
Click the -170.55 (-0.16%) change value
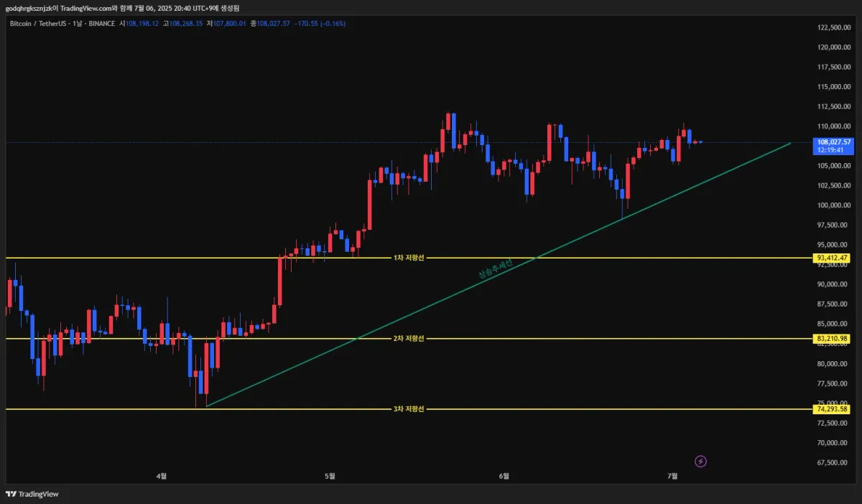320,24
